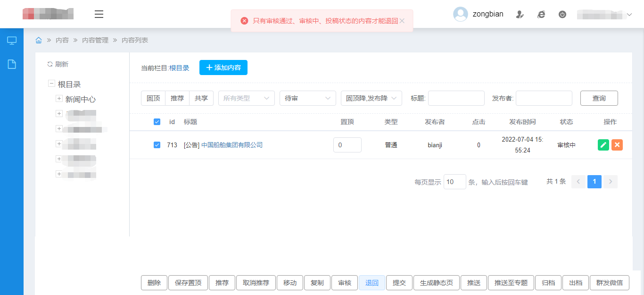Open the 中国船舶集团有限公司 article link
The width and height of the screenshot is (644, 295).
(231, 145)
